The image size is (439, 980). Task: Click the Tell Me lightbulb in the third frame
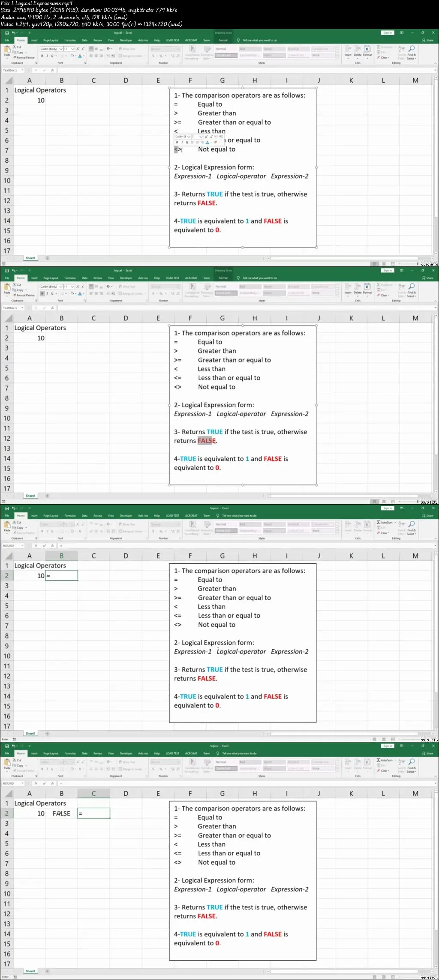[218, 516]
